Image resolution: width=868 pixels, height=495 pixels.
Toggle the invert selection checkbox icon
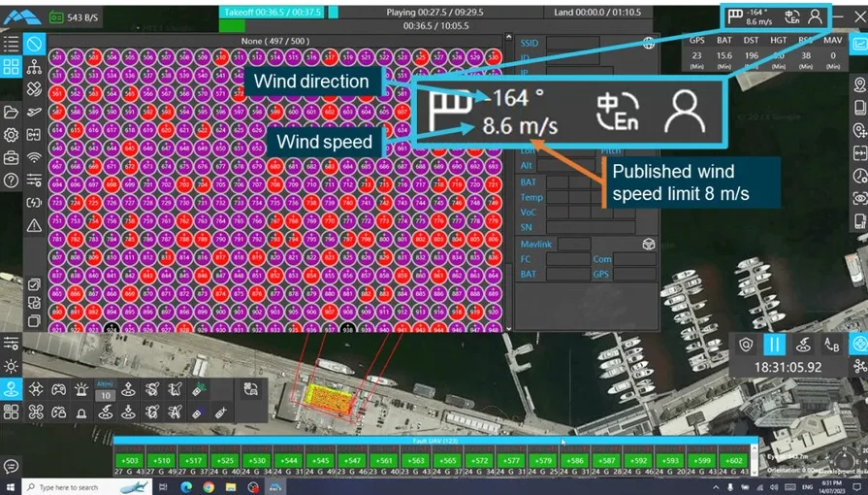click(x=34, y=303)
